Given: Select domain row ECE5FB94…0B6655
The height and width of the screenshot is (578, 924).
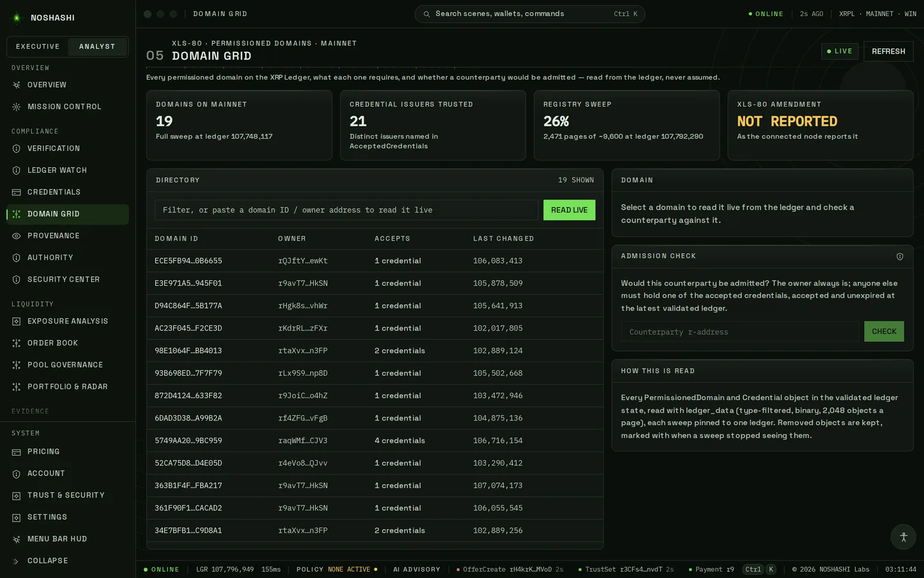Looking at the screenshot, I should click(x=375, y=261).
